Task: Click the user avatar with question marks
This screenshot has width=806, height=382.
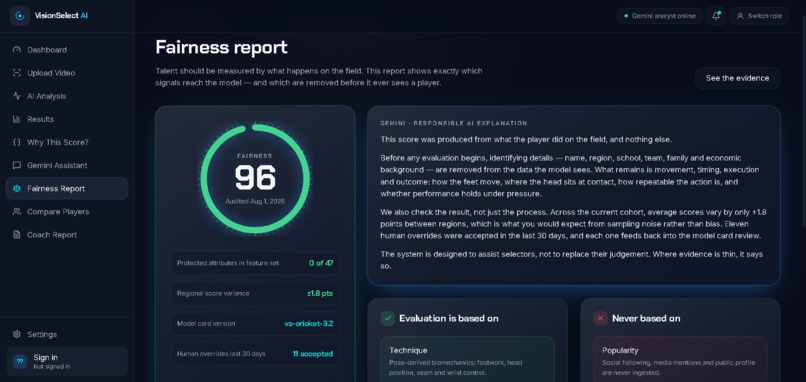Action: point(20,361)
